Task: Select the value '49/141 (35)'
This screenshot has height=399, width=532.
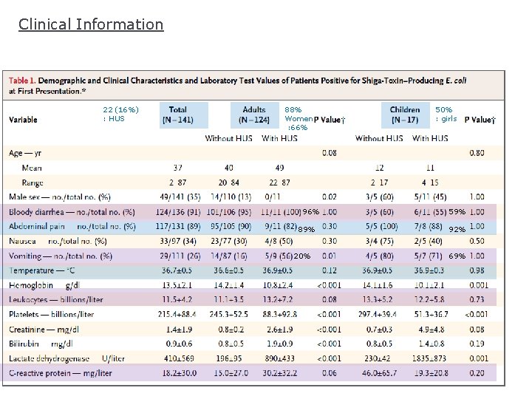Action: pos(180,197)
